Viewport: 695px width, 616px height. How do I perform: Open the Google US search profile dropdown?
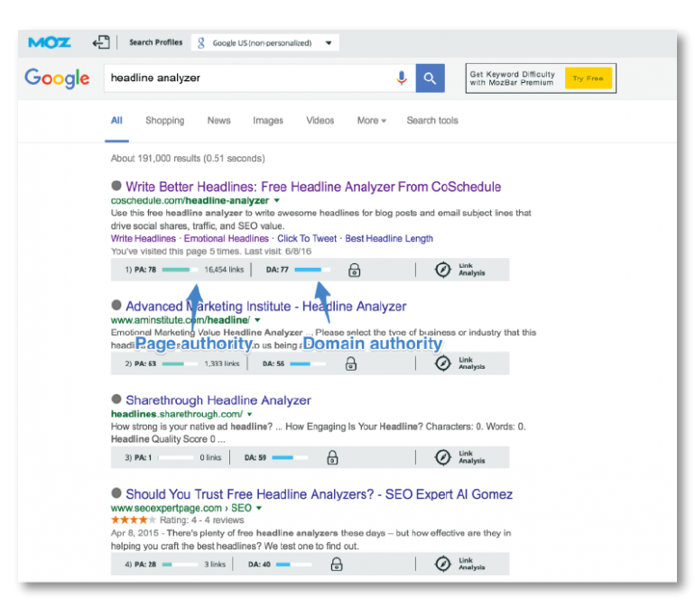click(265, 43)
